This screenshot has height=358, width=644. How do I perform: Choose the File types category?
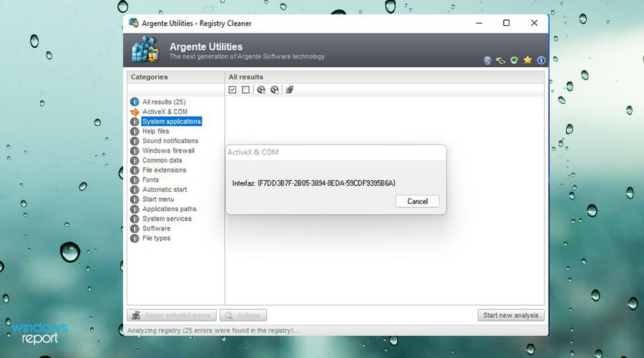pos(156,238)
